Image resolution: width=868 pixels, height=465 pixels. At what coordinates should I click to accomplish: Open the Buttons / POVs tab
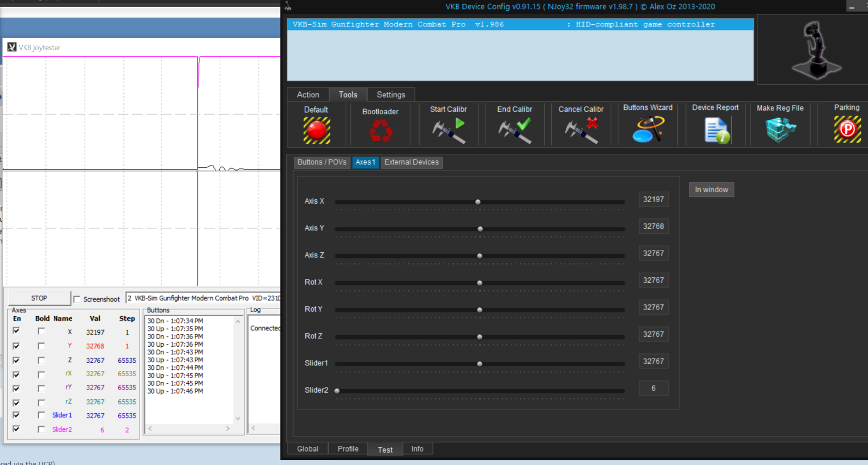point(322,162)
